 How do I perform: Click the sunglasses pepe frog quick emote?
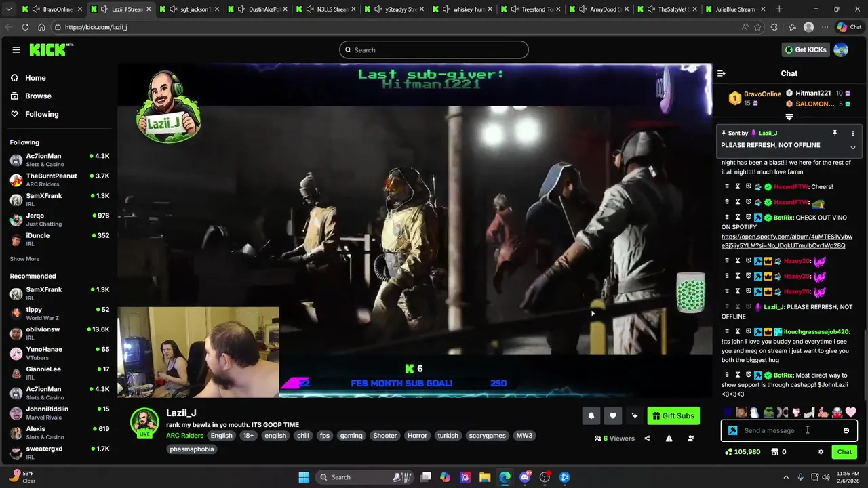point(768,412)
